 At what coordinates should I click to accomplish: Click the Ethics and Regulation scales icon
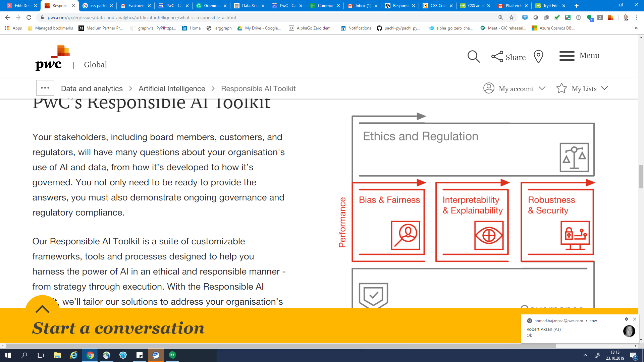click(x=574, y=157)
